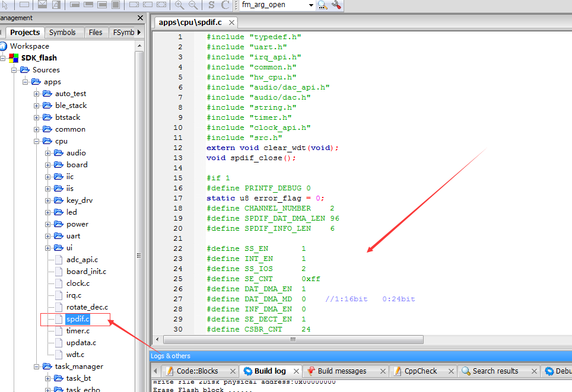Click the search icon beside fm_arg_open box
Screen dimensions: 572x392
coord(323,5)
